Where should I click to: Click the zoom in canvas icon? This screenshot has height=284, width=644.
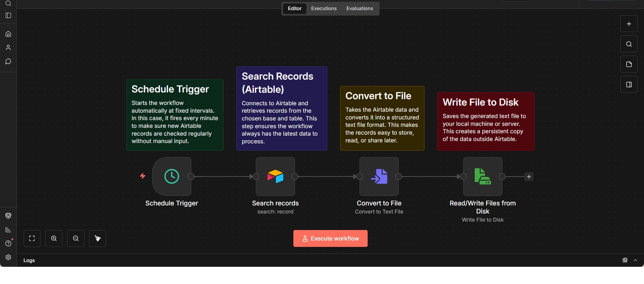pyautogui.click(x=54, y=238)
